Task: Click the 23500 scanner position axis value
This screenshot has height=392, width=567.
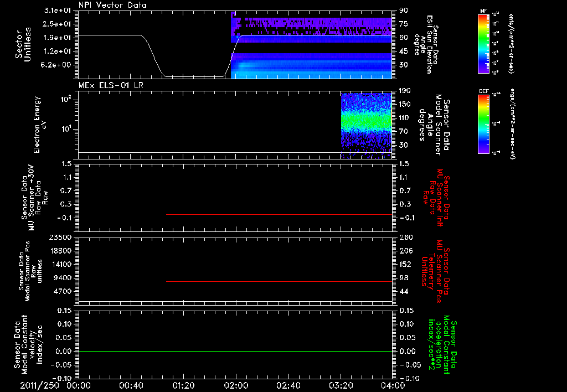Action: pyautogui.click(x=61, y=238)
